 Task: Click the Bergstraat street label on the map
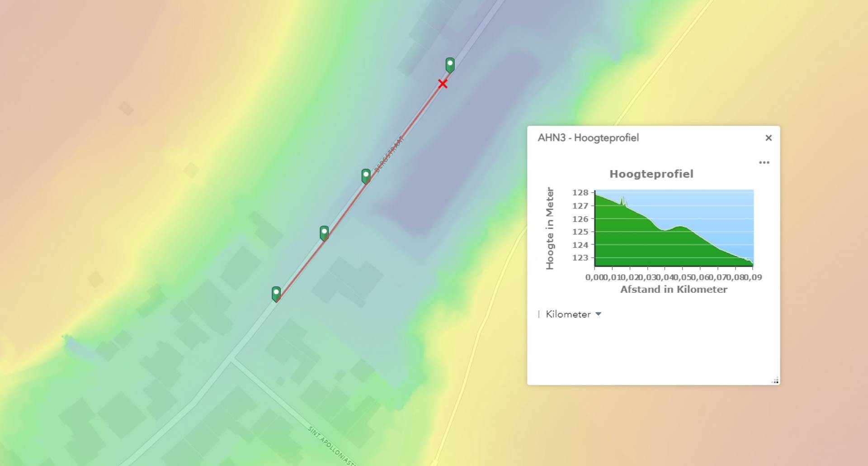(x=389, y=154)
